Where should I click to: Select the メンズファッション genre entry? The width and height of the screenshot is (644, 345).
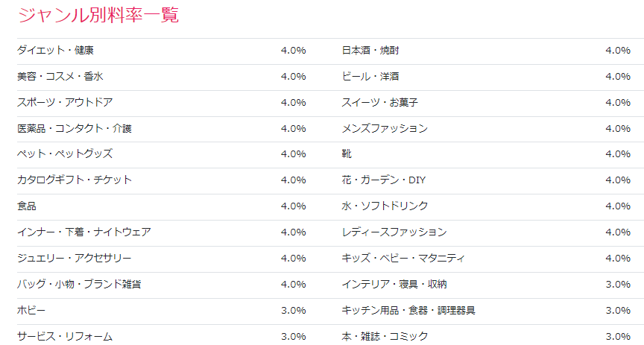point(385,128)
